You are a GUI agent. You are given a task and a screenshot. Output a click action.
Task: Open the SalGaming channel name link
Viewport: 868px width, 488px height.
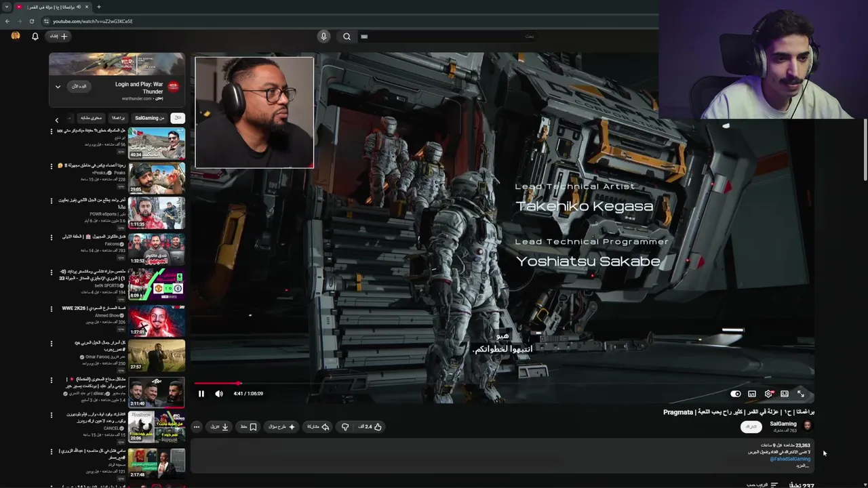(x=783, y=424)
